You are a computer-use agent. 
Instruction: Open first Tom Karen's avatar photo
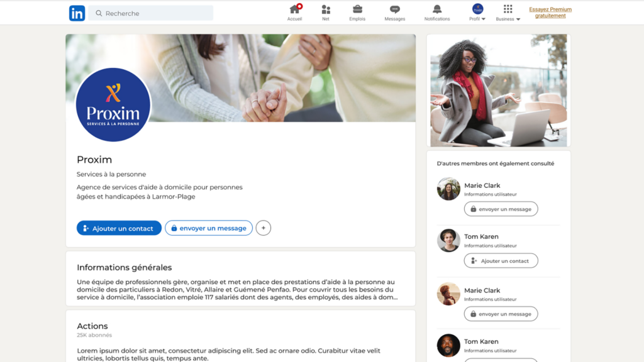(448, 240)
